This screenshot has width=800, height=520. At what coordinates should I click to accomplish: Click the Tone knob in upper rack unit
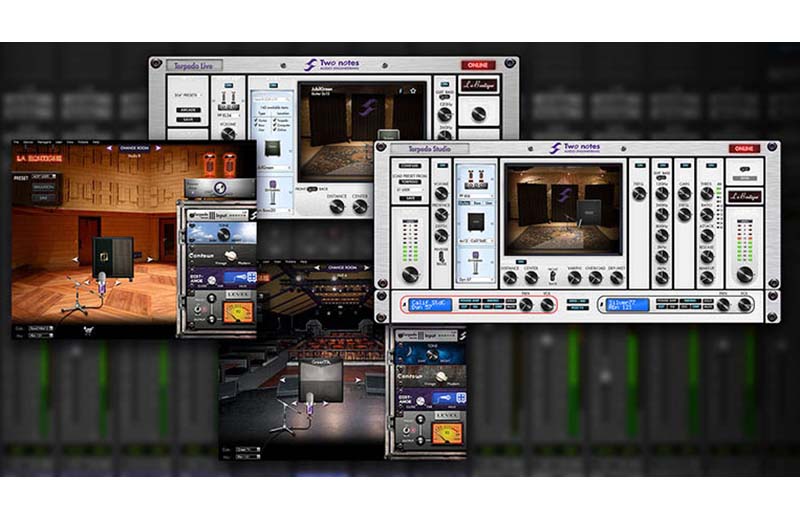pos(223,234)
